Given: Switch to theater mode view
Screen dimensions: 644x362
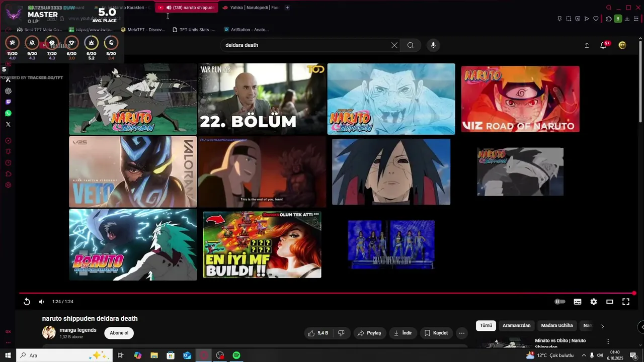Looking at the screenshot, I should 610,302.
